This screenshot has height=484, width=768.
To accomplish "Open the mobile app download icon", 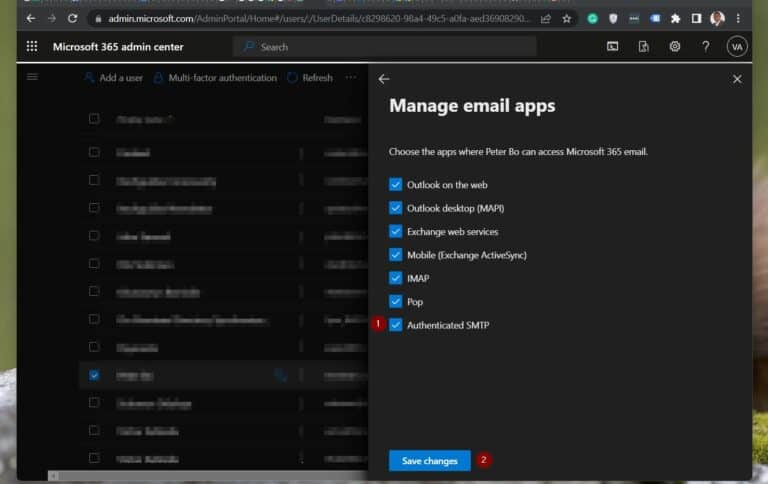I will pyautogui.click(x=644, y=47).
